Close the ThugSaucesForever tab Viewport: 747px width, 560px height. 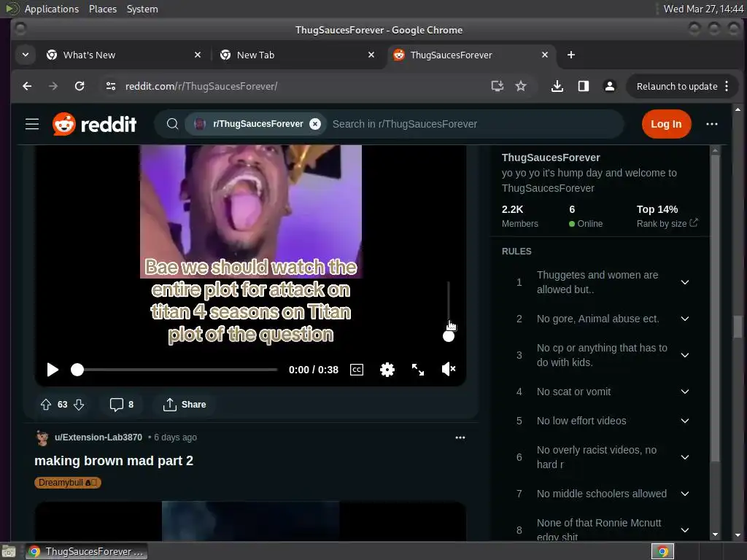click(544, 55)
